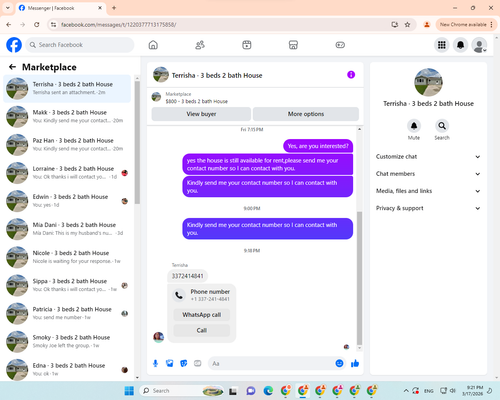Open the clock and date in taskbar
Image resolution: width=500 pixels, height=400 pixels.
[472, 391]
